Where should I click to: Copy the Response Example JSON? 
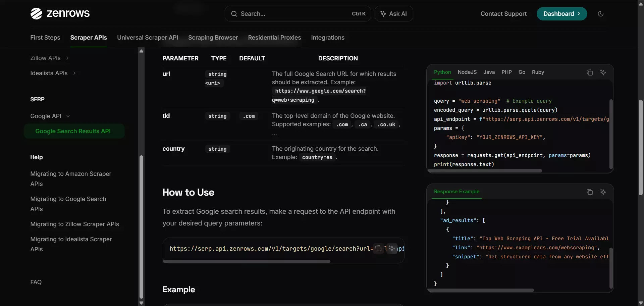590,192
